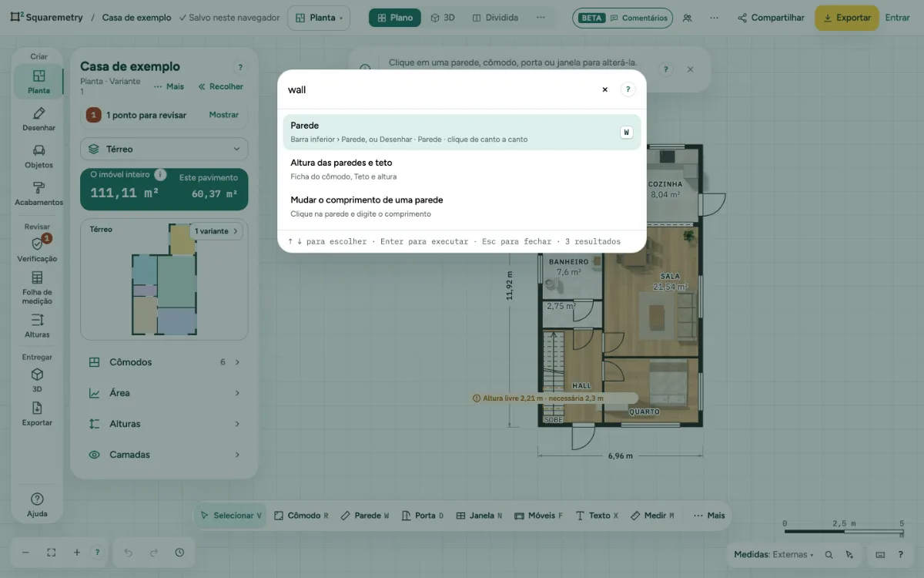This screenshot has width=924, height=578.
Task: Zoom out with the minus icon
Action: pyautogui.click(x=25, y=553)
